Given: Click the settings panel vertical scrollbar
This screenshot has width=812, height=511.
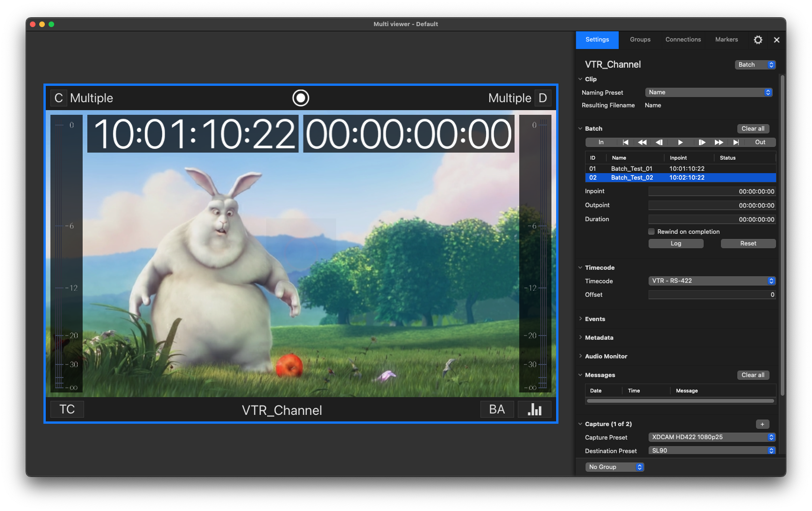Looking at the screenshot, I should coord(783,236).
